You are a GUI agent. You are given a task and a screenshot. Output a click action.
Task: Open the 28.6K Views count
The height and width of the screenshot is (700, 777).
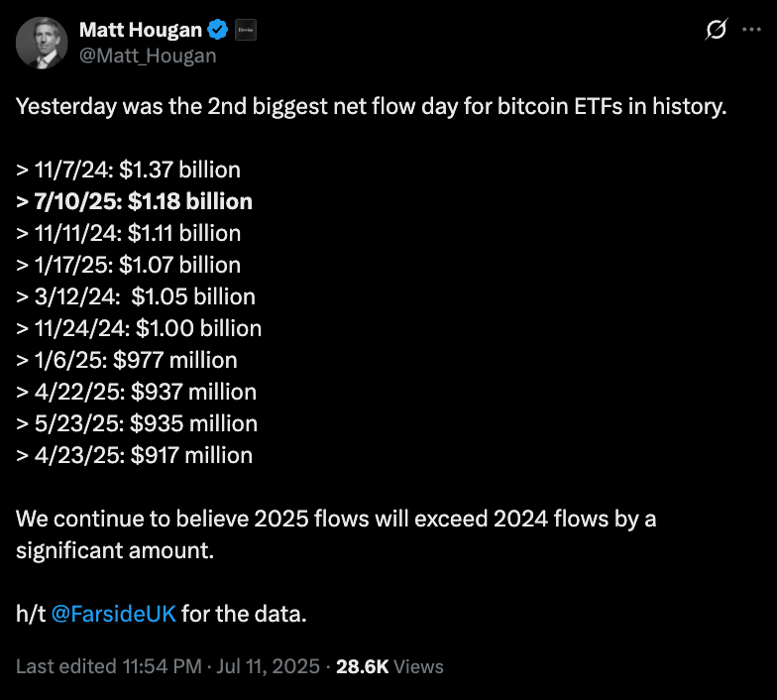389,666
